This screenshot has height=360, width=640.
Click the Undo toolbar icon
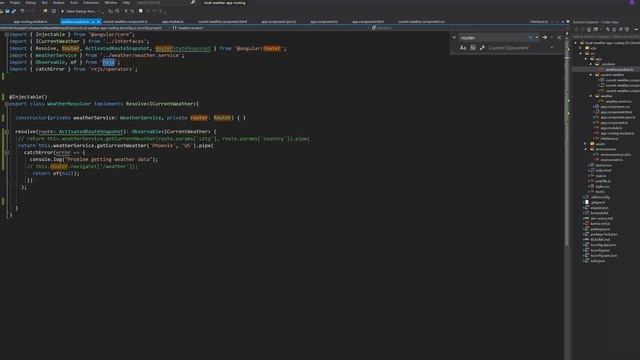click(x=22, y=11)
